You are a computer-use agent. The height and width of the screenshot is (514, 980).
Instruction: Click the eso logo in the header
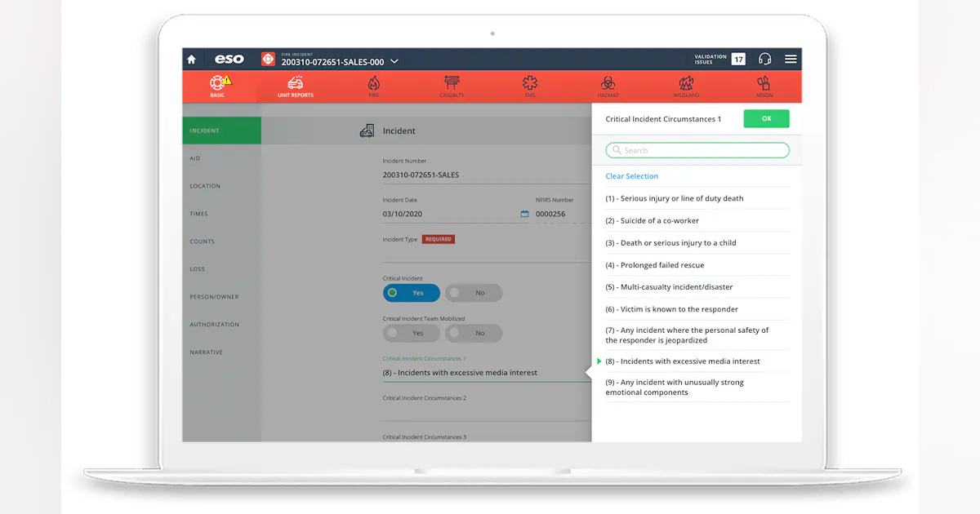click(229, 60)
